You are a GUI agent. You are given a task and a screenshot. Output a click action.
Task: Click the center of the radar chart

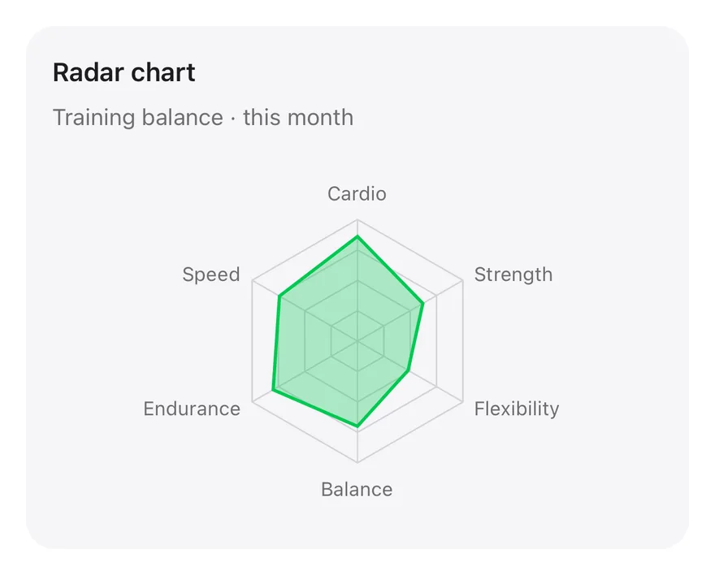[x=357, y=341]
